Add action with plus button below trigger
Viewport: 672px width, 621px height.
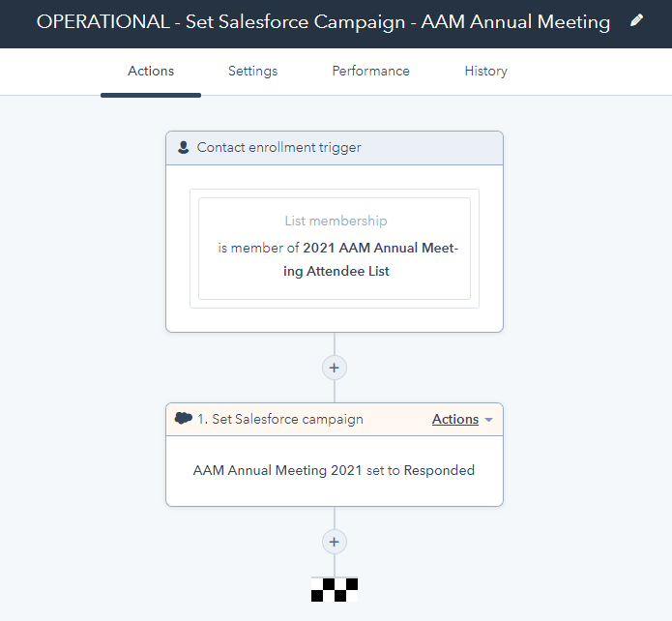click(335, 368)
